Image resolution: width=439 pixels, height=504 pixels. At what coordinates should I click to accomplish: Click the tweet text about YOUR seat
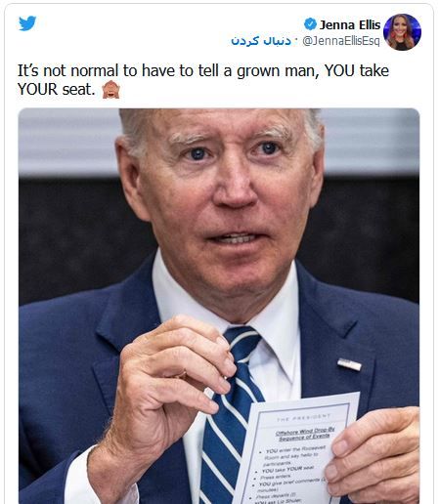pos(203,80)
